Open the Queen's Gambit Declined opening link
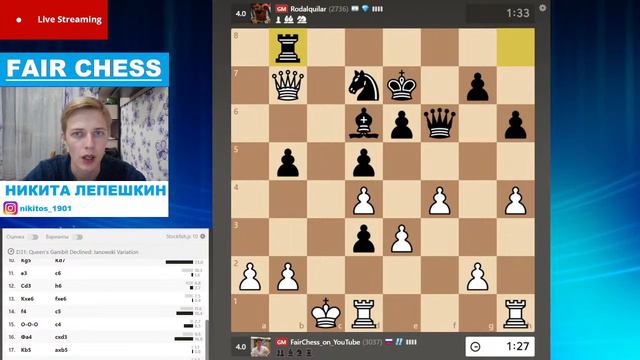 (77, 252)
